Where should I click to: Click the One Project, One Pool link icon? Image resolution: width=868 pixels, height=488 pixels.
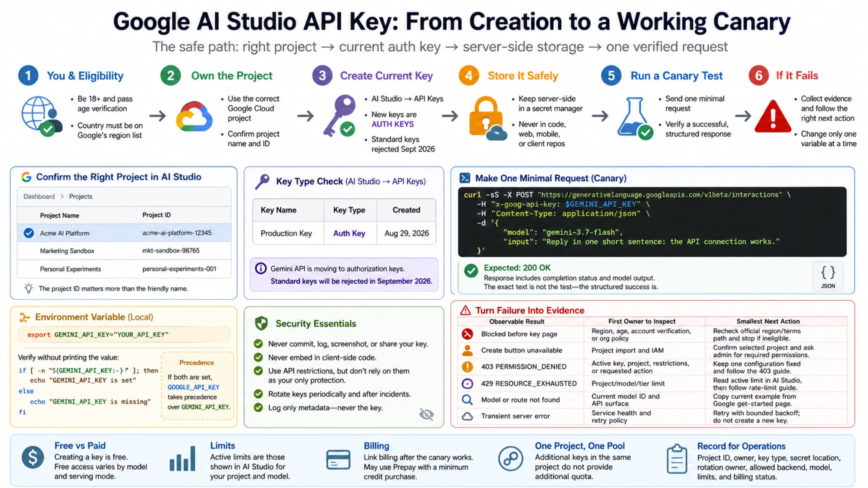coord(510,459)
